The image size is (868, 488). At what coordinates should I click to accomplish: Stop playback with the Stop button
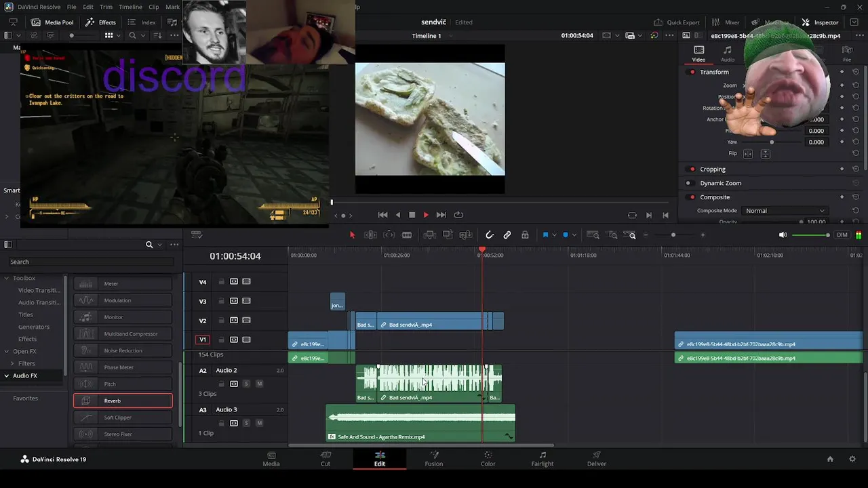point(412,215)
